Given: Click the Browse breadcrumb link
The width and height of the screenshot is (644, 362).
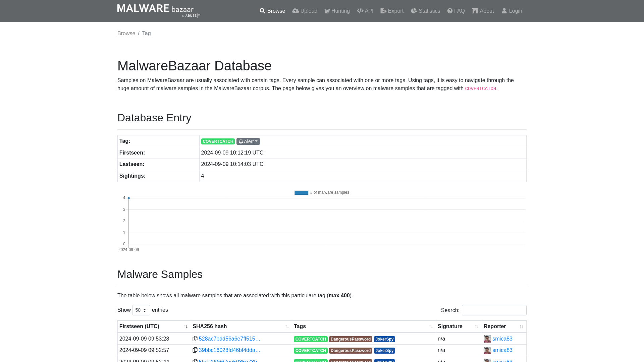Looking at the screenshot, I should point(126,34).
